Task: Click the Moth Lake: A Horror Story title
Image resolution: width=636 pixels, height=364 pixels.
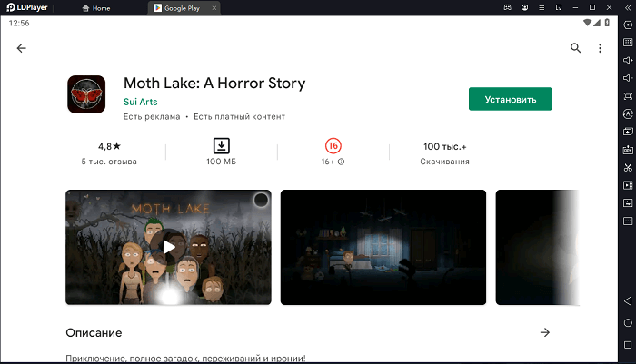Action: pyautogui.click(x=214, y=84)
